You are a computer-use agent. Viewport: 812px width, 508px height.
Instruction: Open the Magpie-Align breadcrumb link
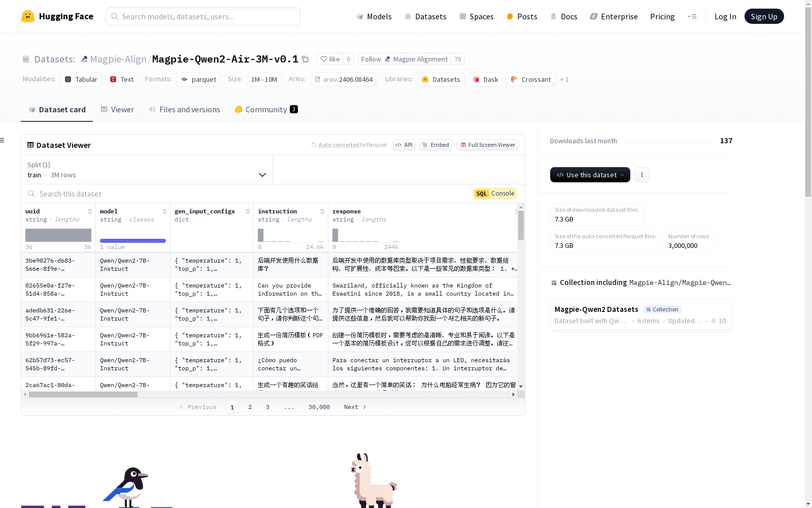pyautogui.click(x=118, y=59)
